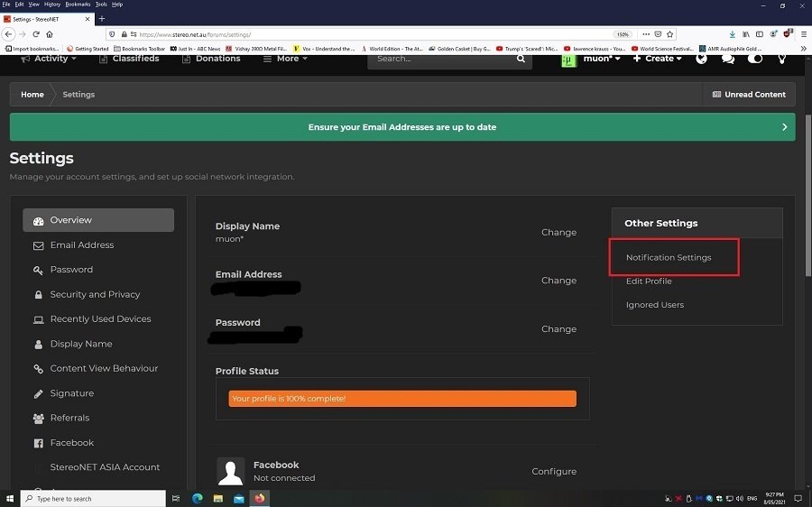Select Security and Privacy in settings sidebar

[x=95, y=294]
